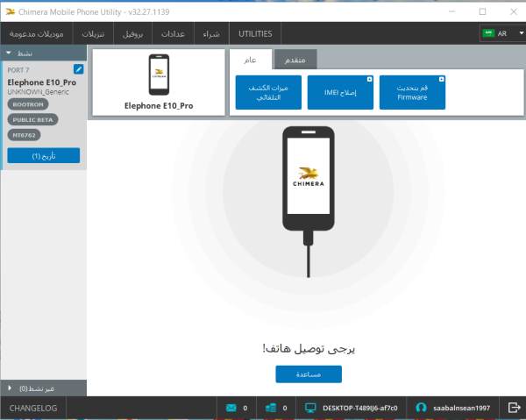Click the ميزات الكشف التلقائي button

pyautogui.click(x=268, y=92)
